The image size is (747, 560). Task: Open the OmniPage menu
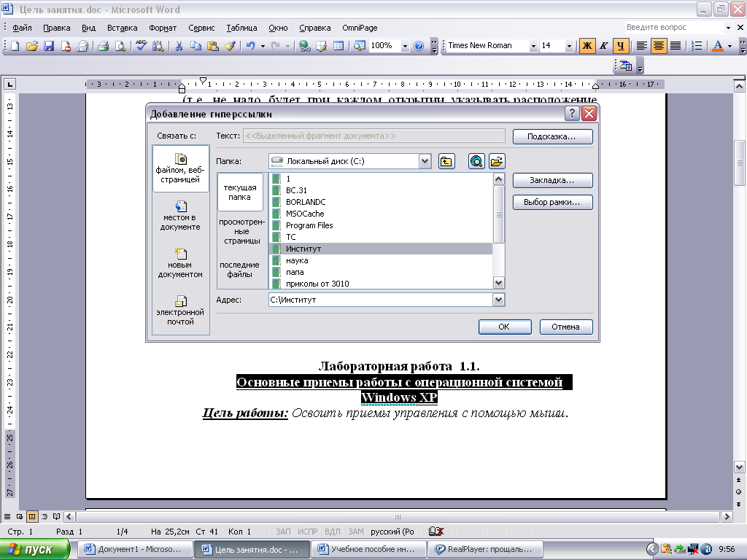click(x=360, y=28)
